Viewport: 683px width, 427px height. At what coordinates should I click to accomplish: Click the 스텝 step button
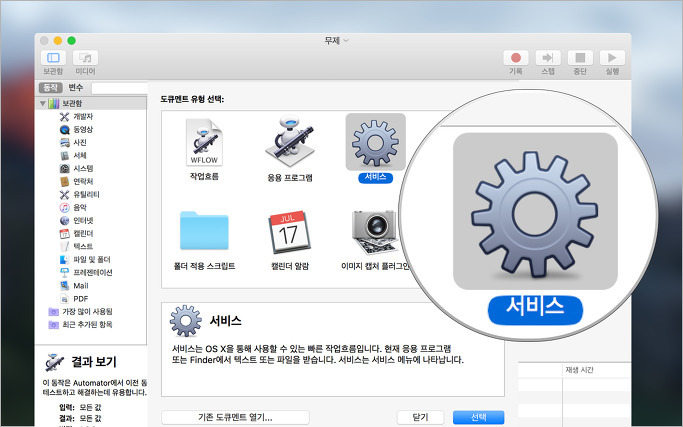[548, 58]
